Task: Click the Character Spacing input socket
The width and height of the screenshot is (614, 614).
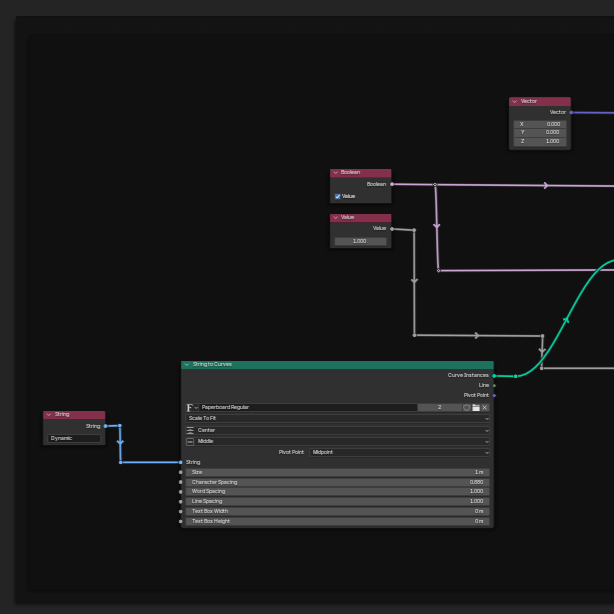Action: tap(181, 482)
